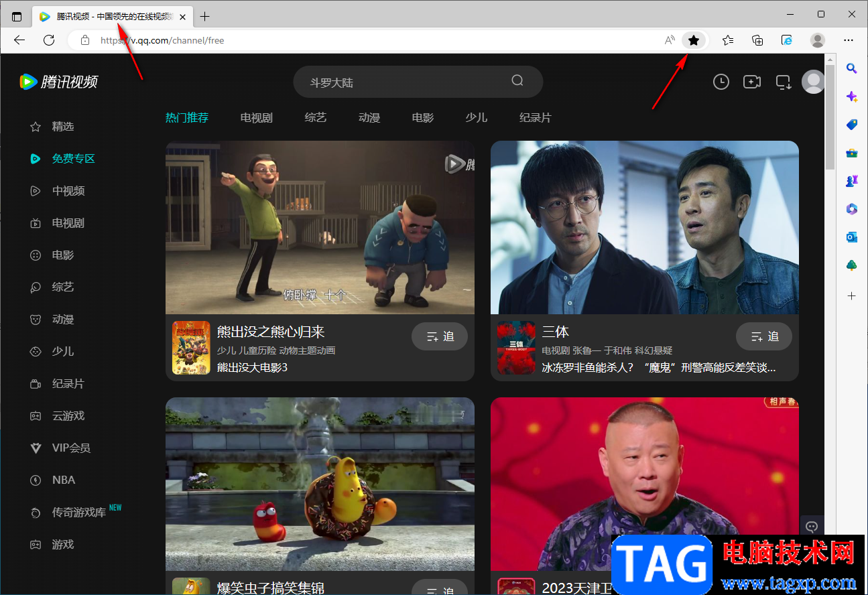Open the feedback chat bubble icon

point(812,527)
